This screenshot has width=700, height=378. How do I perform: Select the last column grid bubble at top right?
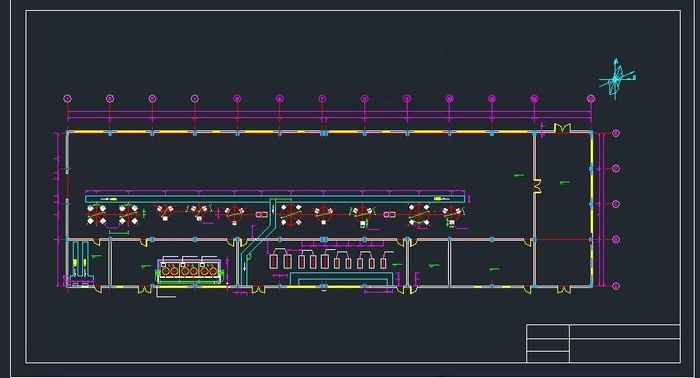click(x=591, y=98)
